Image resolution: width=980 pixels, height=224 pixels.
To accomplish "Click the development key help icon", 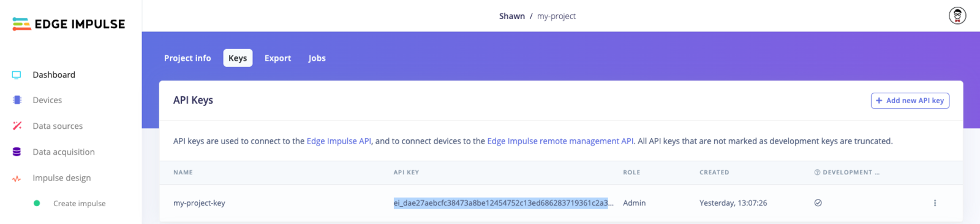I will coord(817,172).
